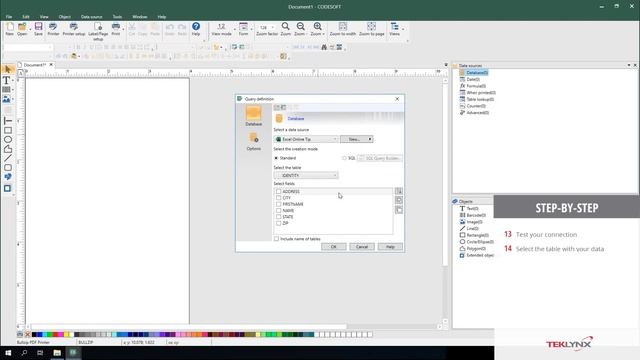Close the Query definition dialog

coord(397,99)
